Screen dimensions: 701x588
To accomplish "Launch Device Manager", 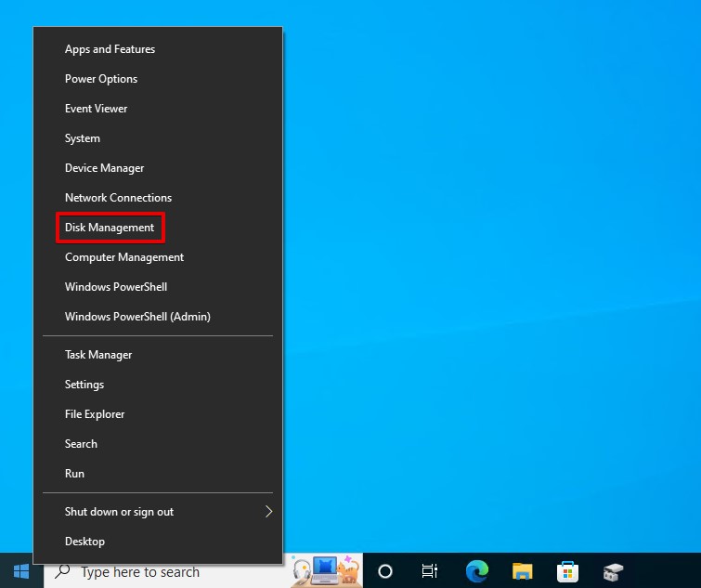I will [158, 168].
